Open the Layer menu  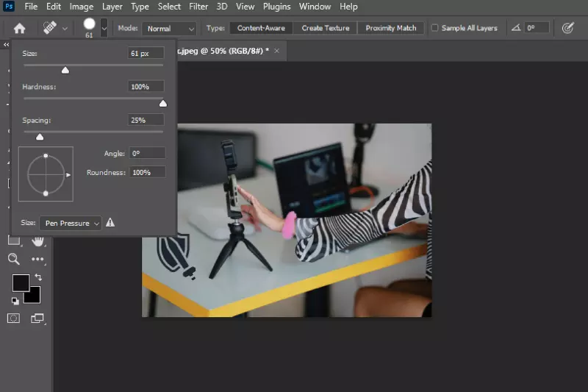pyautogui.click(x=112, y=7)
